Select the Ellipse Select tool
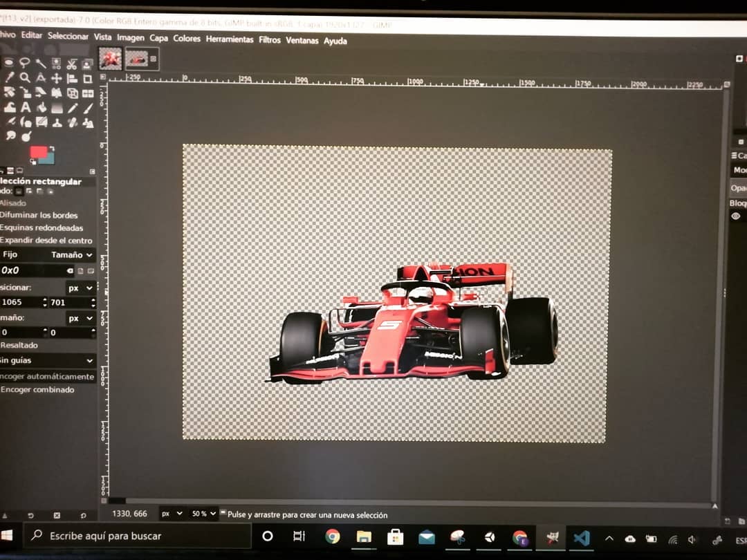The height and width of the screenshot is (560, 747). click(9, 62)
